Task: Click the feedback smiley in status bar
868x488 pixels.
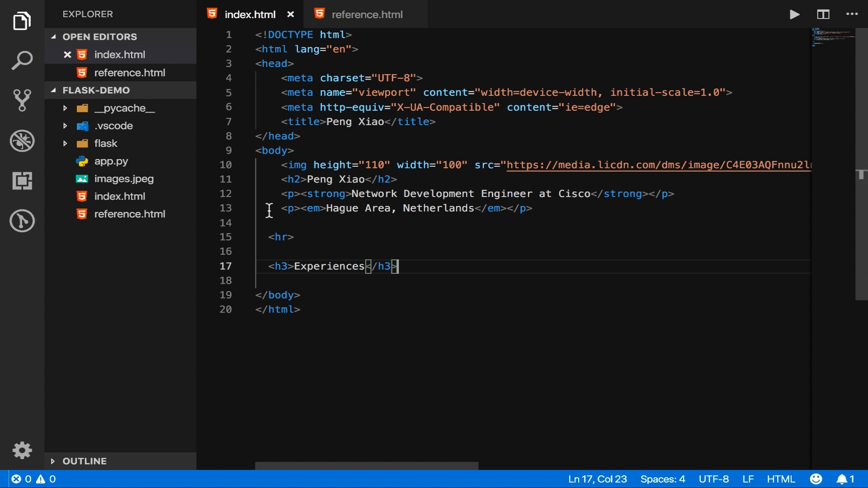Action: (x=816, y=479)
